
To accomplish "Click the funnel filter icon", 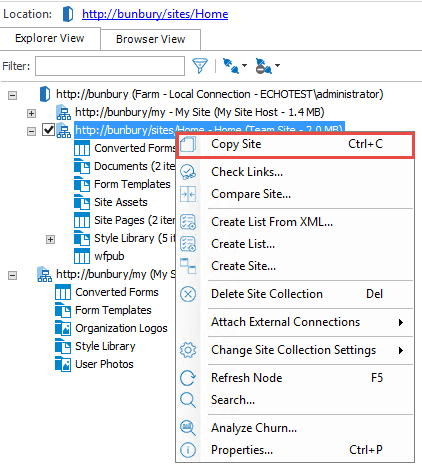I will pyautogui.click(x=200, y=66).
